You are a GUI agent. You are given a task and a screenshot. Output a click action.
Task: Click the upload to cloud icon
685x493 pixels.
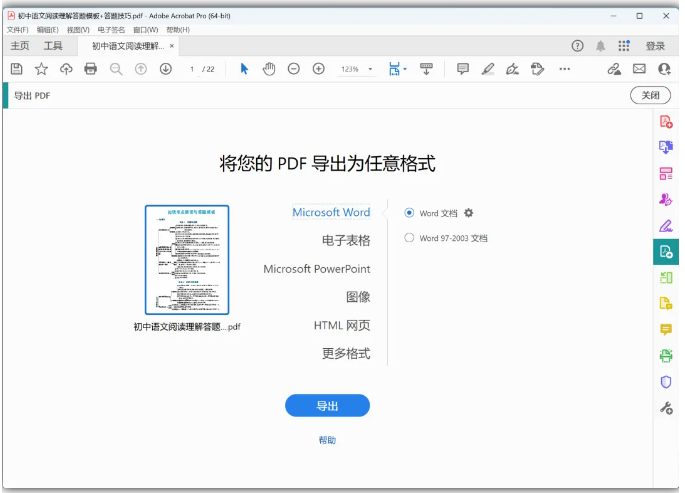(x=66, y=69)
